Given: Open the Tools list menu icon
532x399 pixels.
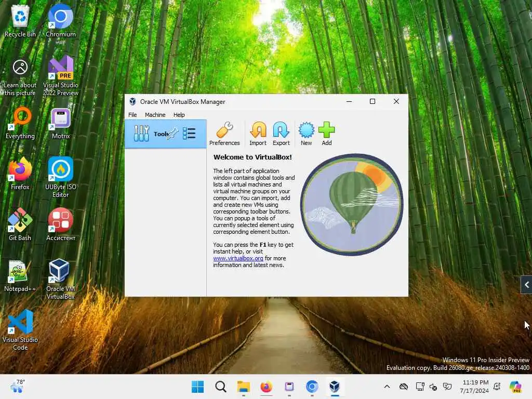Looking at the screenshot, I should [x=189, y=134].
